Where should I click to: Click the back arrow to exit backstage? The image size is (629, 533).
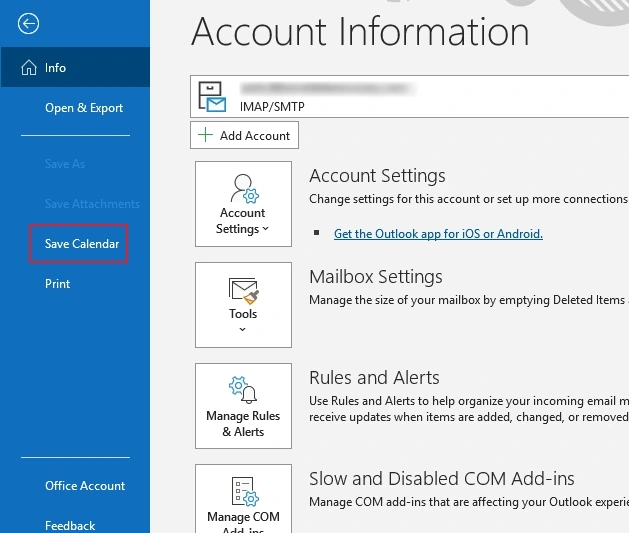click(x=29, y=24)
